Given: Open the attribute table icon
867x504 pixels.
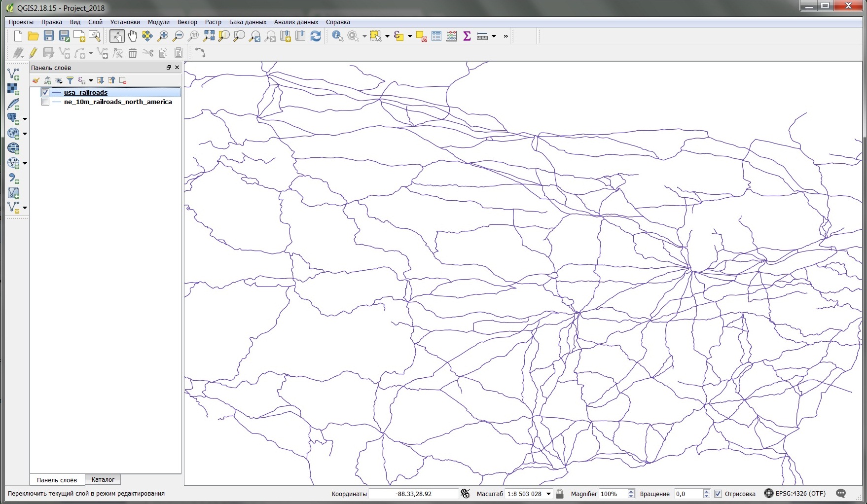Looking at the screenshot, I should point(436,36).
